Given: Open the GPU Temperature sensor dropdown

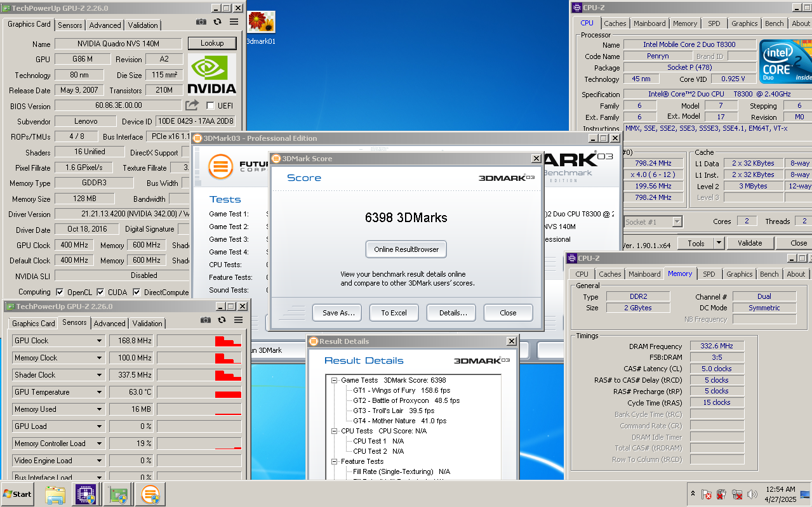Looking at the screenshot, I should pyautogui.click(x=99, y=392).
